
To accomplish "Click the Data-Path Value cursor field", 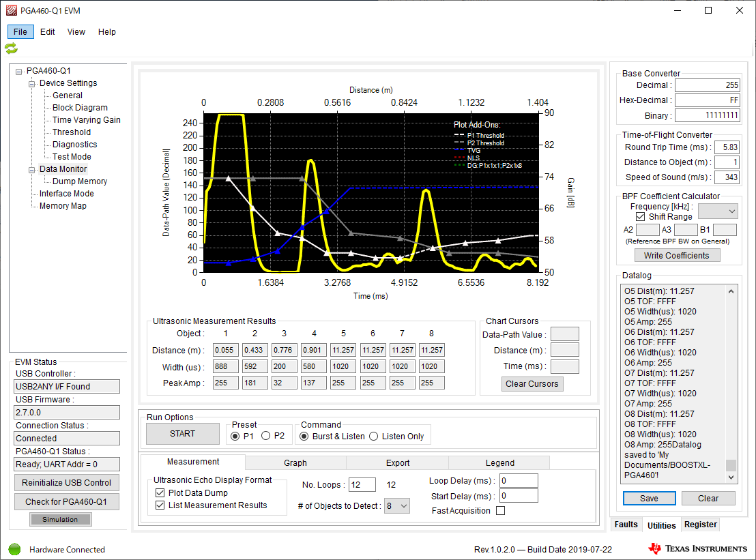I will (564, 334).
